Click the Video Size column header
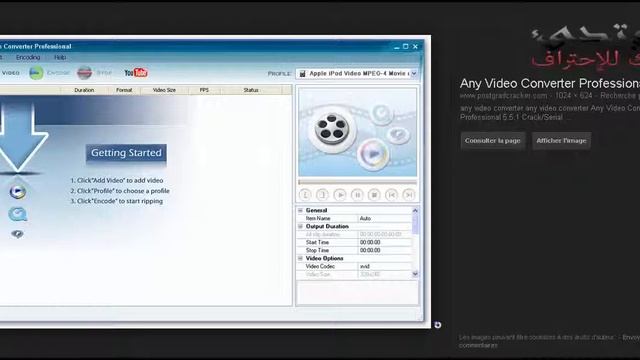This screenshot has height=360, width=640. [x=164, y=90]
